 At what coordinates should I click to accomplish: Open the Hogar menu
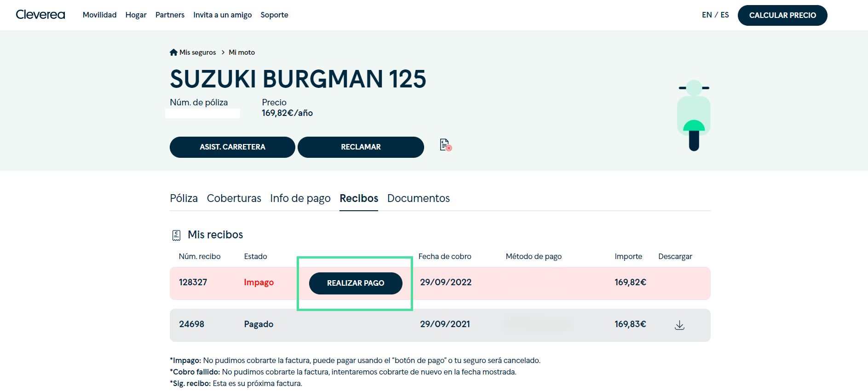point(136,15)
